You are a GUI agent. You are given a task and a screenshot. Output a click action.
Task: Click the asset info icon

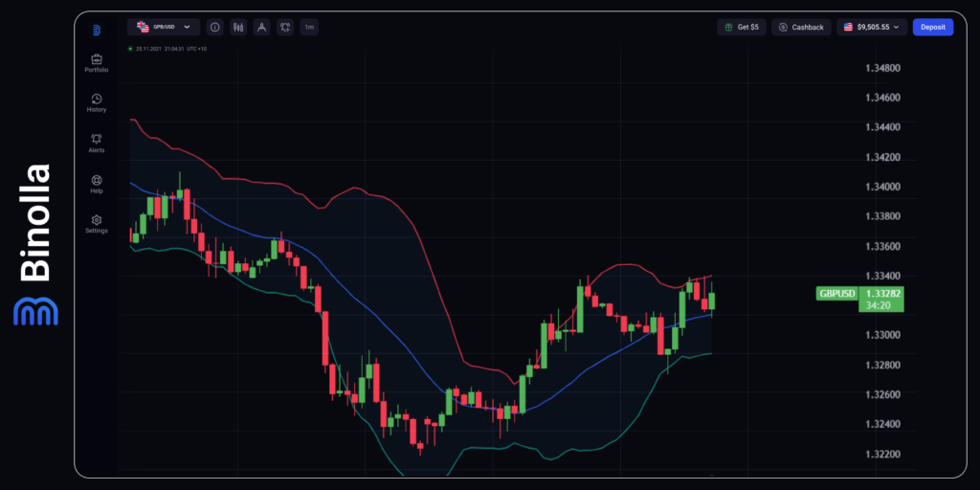(215, 27)
